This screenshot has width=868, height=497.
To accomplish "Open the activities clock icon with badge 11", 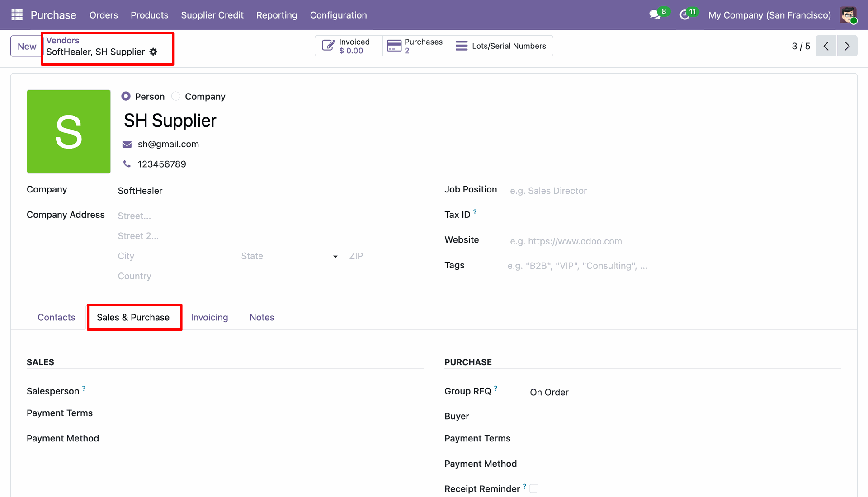I will 684,15.
